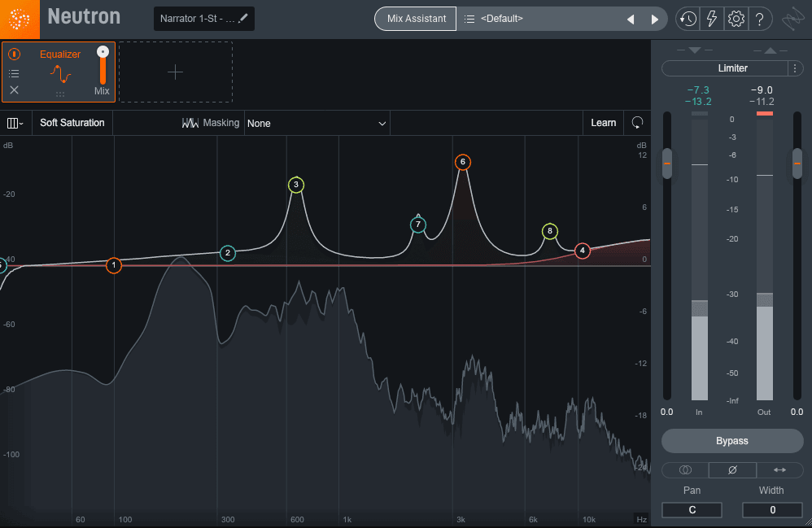Reset the EQ with circular arrow icon

tap(638, 123)
